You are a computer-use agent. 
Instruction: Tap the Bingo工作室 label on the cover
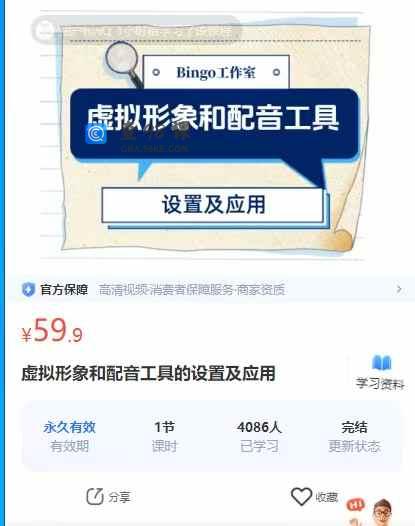tap(216, 72)
